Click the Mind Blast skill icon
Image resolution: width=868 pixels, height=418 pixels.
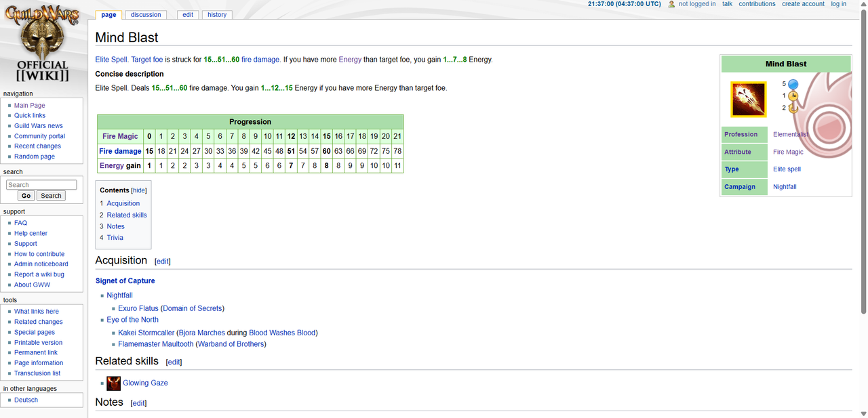(x=749, y=100)
